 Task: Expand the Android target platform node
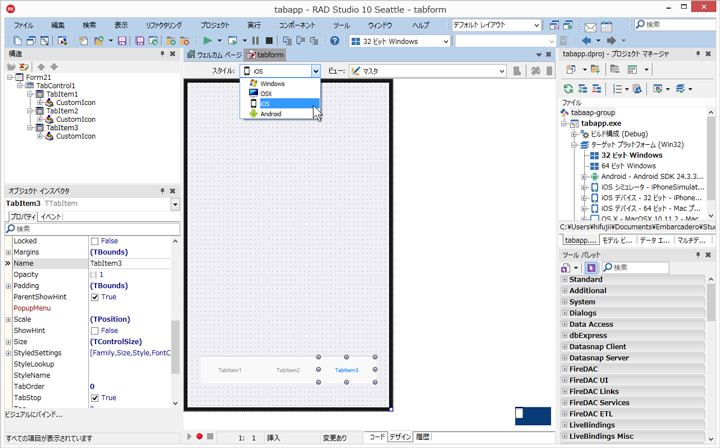tap(584, 177)
